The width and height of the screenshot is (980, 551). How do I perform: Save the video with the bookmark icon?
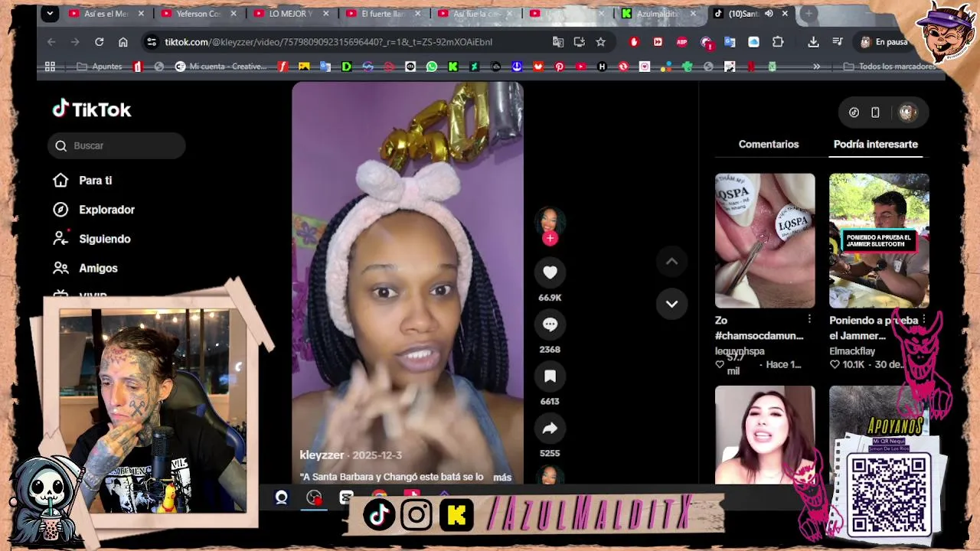point(550,377)
